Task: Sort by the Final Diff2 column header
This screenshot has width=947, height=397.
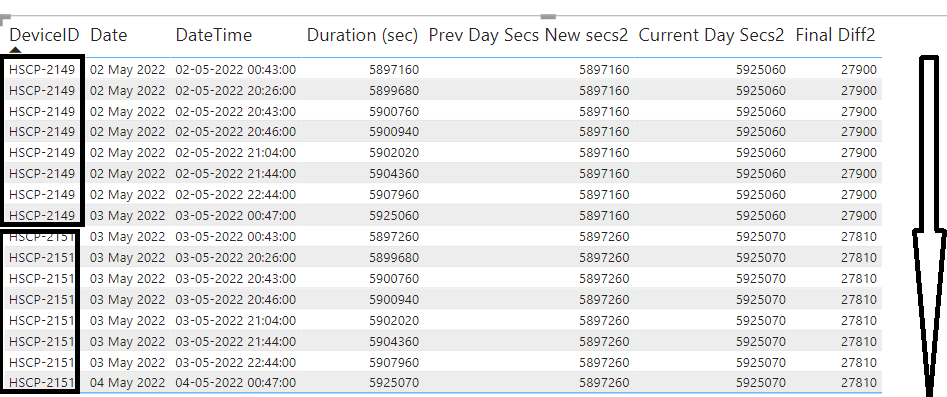Action: point(835,35)
